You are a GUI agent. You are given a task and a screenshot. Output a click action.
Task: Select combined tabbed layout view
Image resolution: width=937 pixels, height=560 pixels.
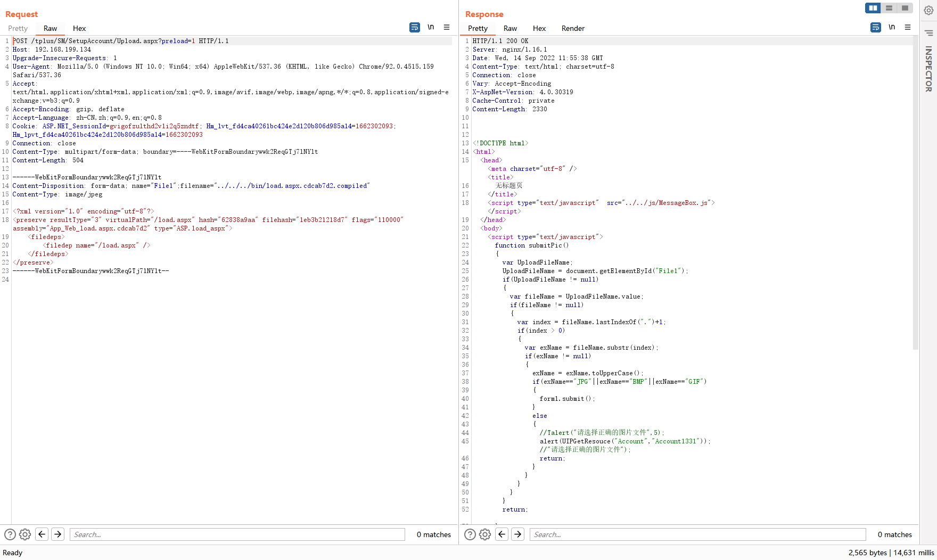(x=905, y=8)
